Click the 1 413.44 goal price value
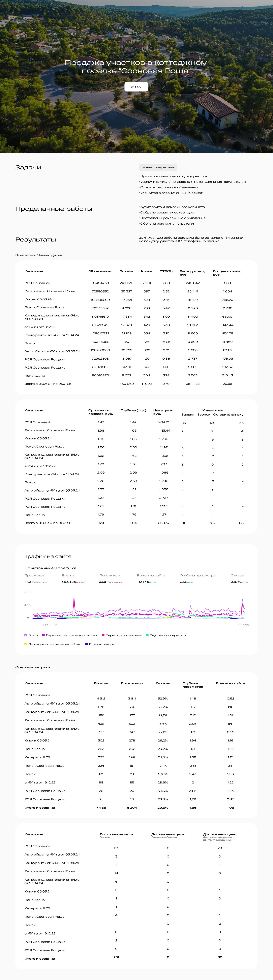 [x=164, y=431]
